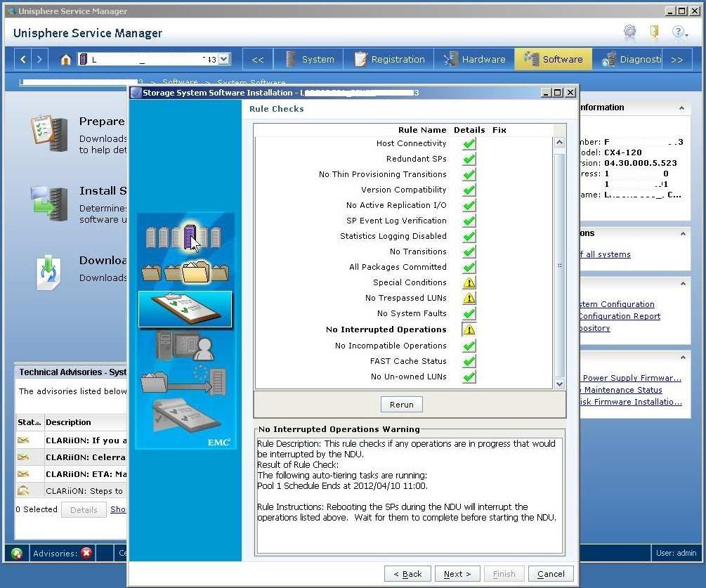Image resolution: width=706 pixels, height=588 pixels.
Task: Select the 'CLARiiON: ETA: Ma' advisory row
Action: [72, 474]
